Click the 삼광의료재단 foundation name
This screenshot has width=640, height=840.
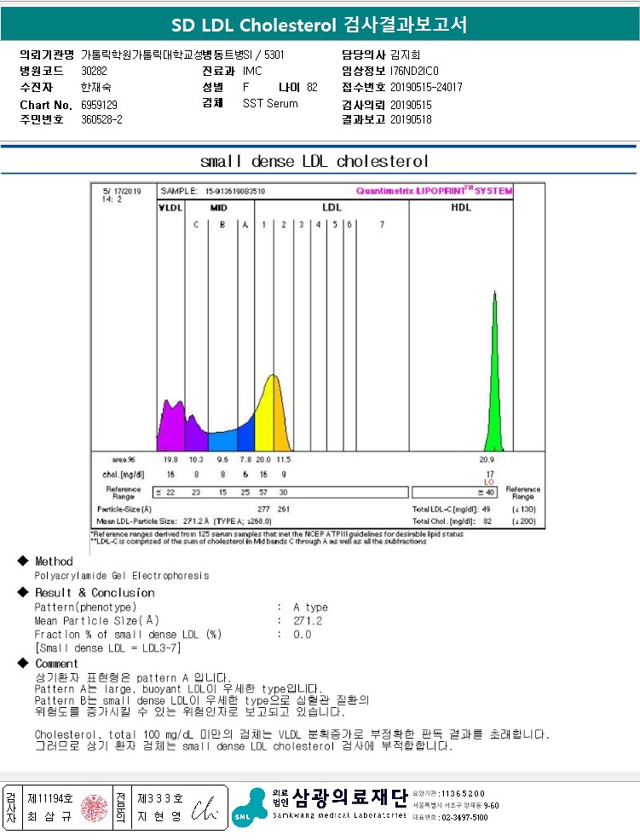pos(350,797)
